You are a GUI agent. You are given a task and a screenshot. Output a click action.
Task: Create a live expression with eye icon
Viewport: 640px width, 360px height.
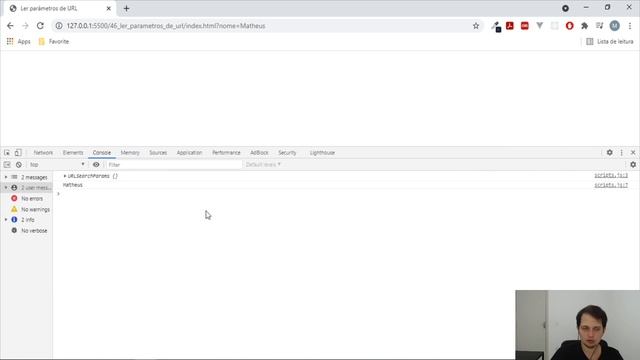[96, 164]
